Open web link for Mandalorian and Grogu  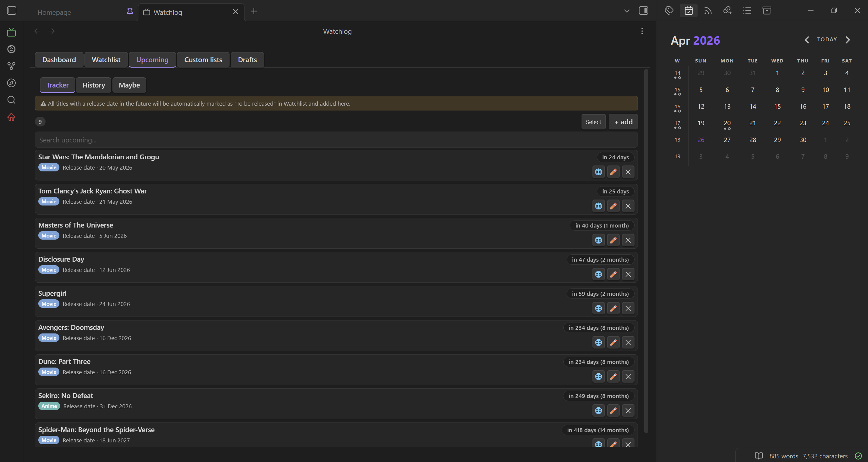[x=598, y=172]
